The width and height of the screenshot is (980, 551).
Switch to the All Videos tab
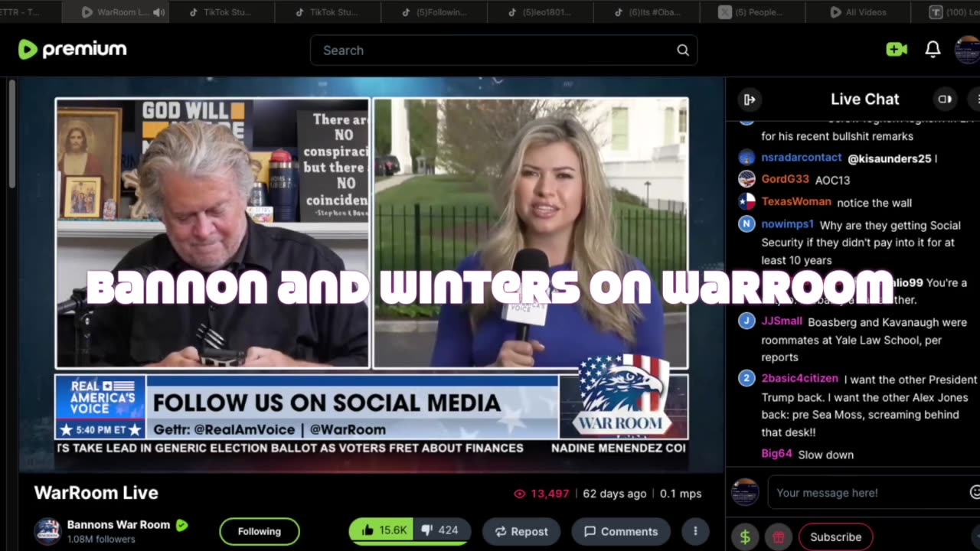pos(859,12)
